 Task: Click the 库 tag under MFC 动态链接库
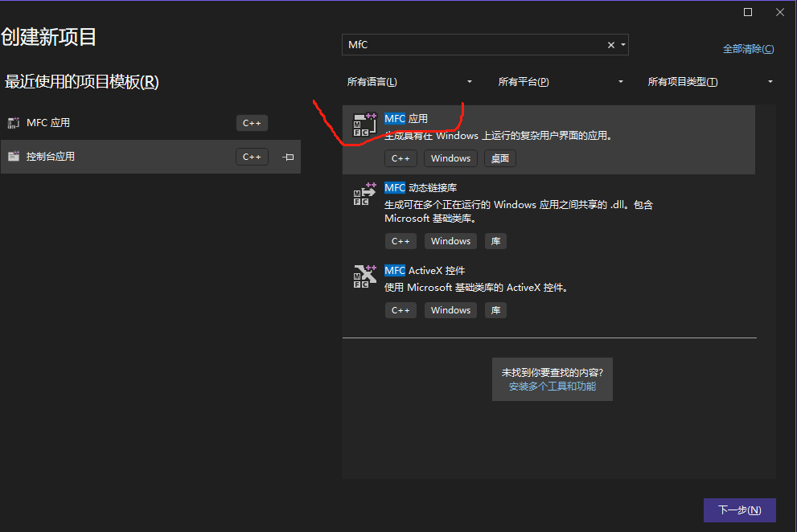coord(495,241)
